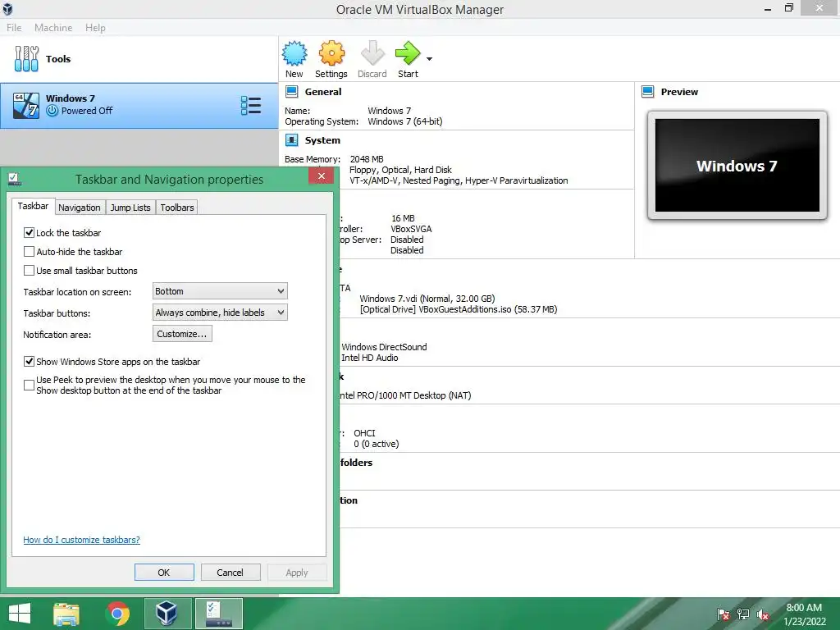Switch to the Navigation tab
This screenshot has width=840, height=630.
point(80,208)
